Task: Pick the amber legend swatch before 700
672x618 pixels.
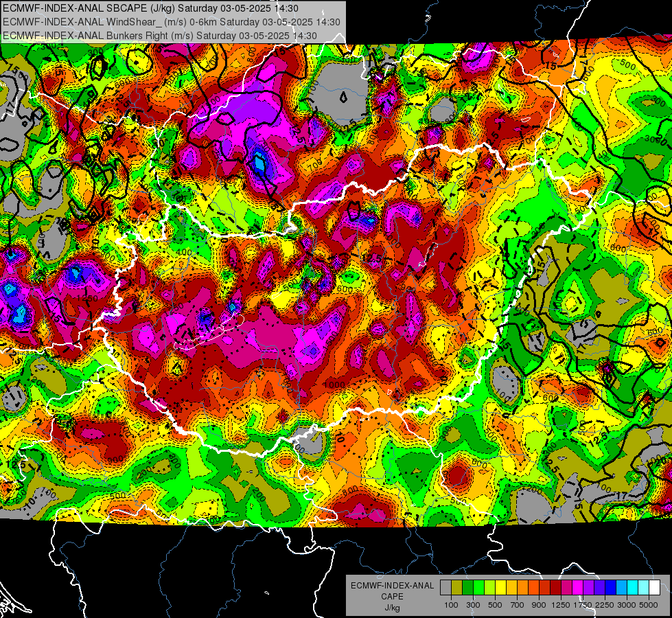Action: [x=511, y=588]
